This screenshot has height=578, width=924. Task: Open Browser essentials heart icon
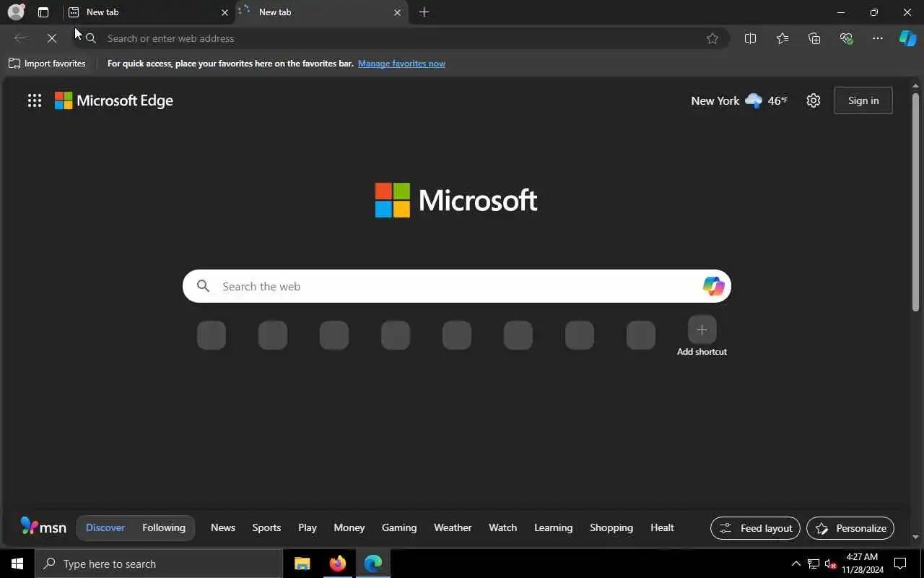846,38
